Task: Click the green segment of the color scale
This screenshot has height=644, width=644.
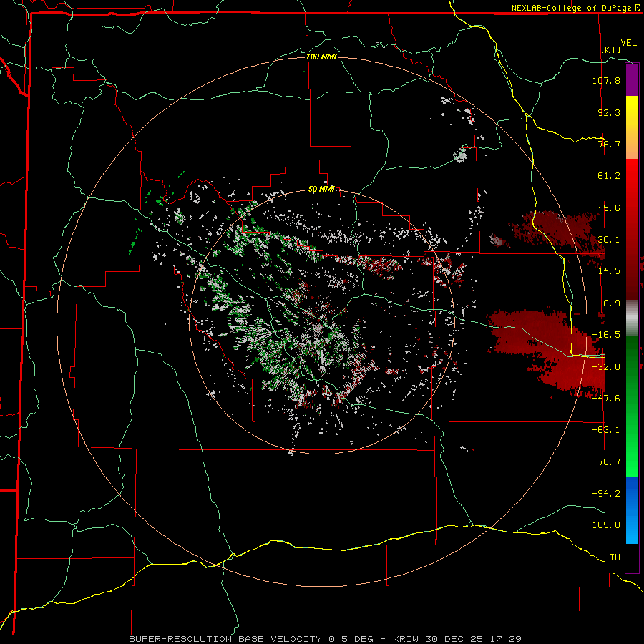Action: pyautogui.click(x=632, y=406)
